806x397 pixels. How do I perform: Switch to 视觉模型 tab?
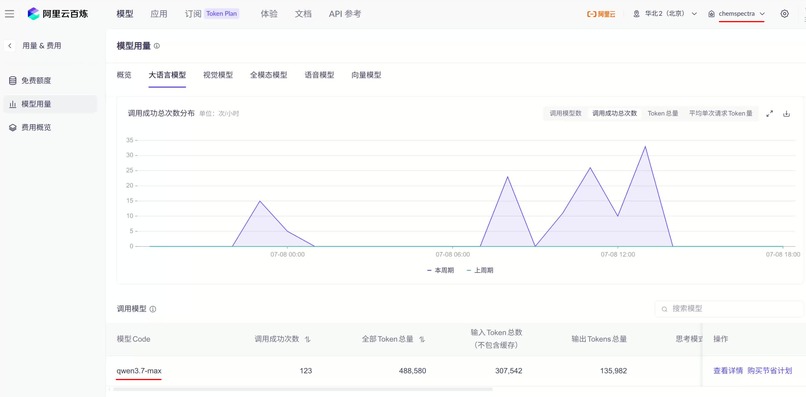coord(218,75)
